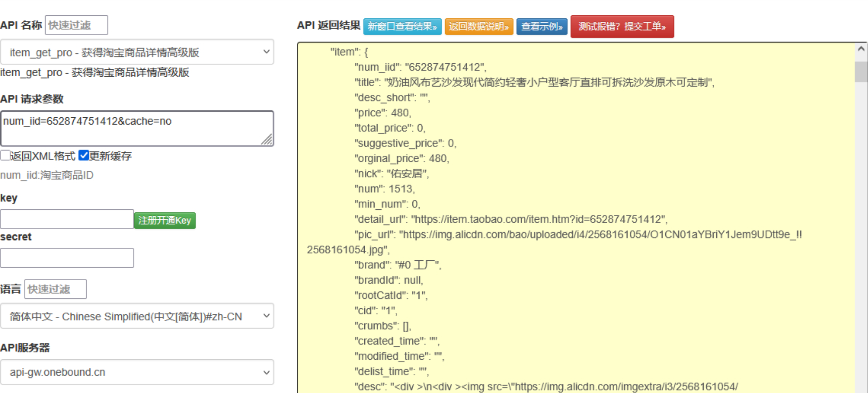The width and height of the screenshot is (868, 393).
Task: Open API name dropdown chevron arrow
Action: click(266, 51)
